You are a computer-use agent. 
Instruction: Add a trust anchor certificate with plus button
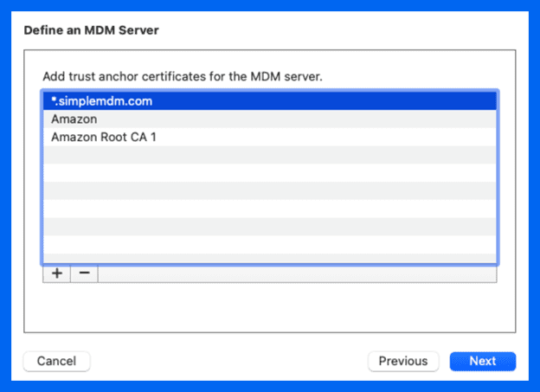point(57,273)
